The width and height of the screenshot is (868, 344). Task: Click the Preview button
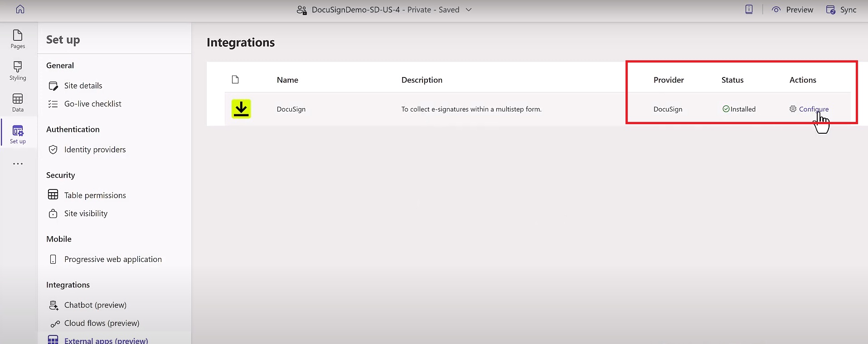[793, 10]
